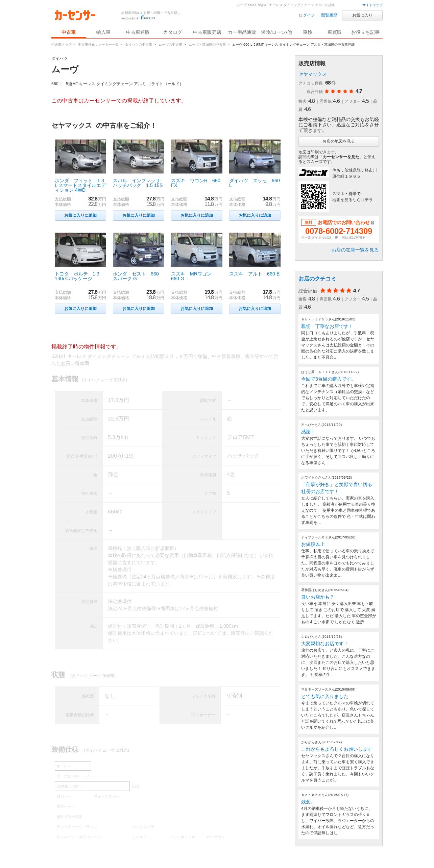Open the 中古車通販 tab

tap(138, 32)
